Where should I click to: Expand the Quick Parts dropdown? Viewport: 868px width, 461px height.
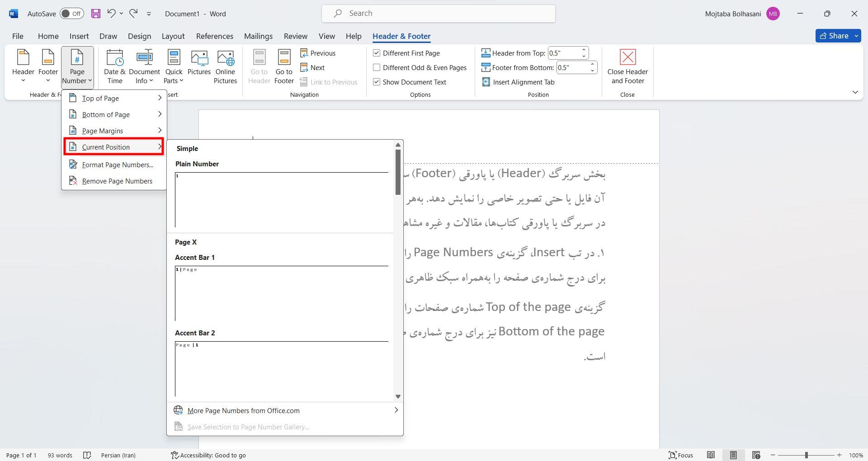[174, 67]
